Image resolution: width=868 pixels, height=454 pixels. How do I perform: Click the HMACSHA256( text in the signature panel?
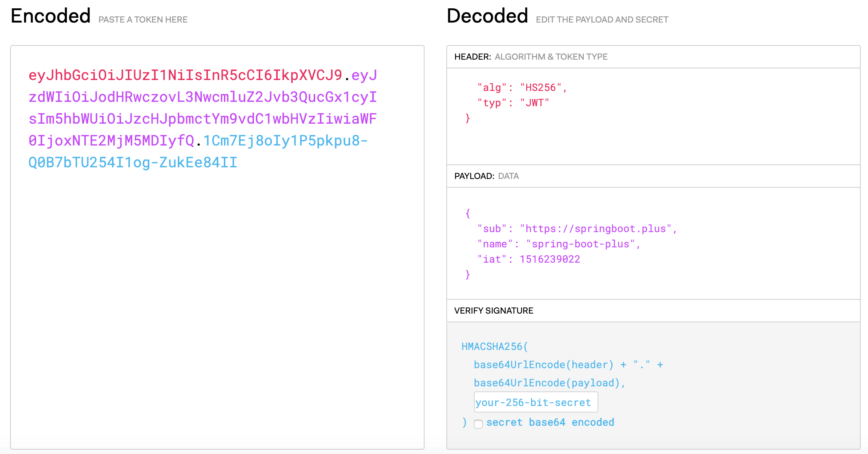494,347
